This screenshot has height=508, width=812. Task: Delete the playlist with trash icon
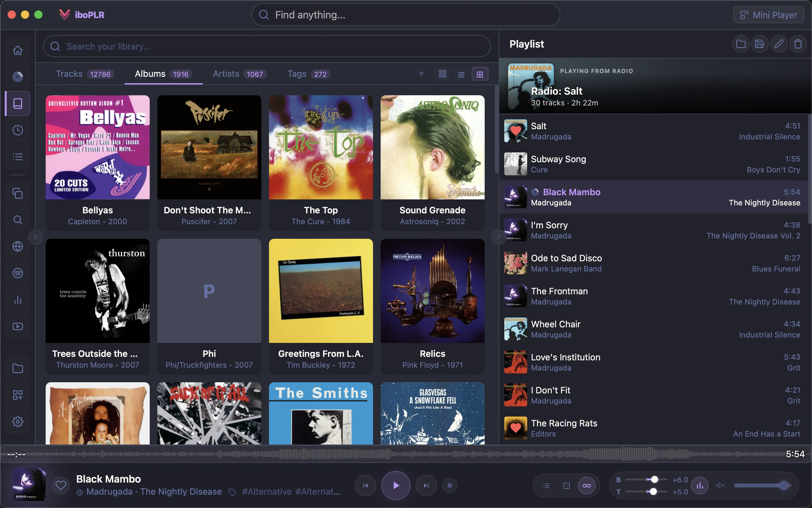click(798, 44)
